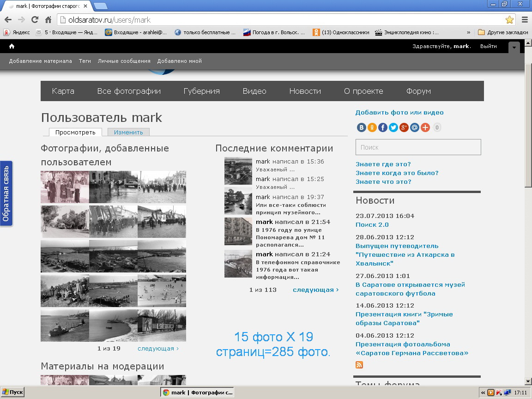Share via the VKontakte icon
Viewport: 532px width, 399px height.
pos(361,127)
